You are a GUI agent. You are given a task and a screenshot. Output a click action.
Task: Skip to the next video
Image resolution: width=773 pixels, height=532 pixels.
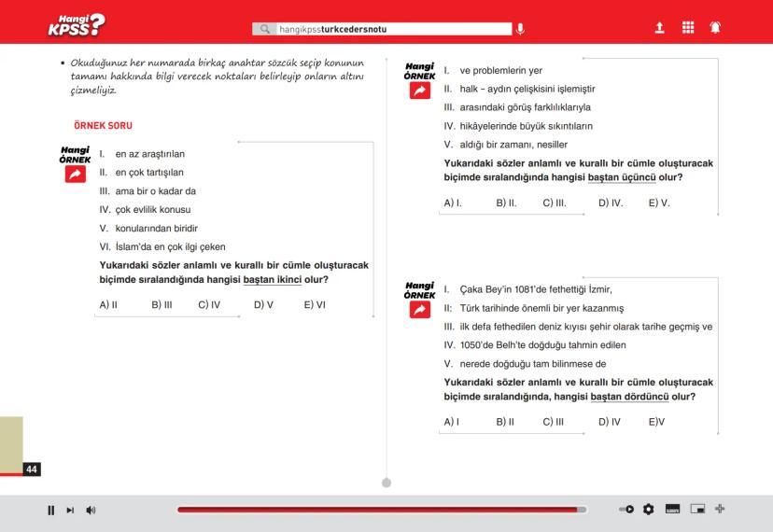pyautogui.click(x=71, y=511)
